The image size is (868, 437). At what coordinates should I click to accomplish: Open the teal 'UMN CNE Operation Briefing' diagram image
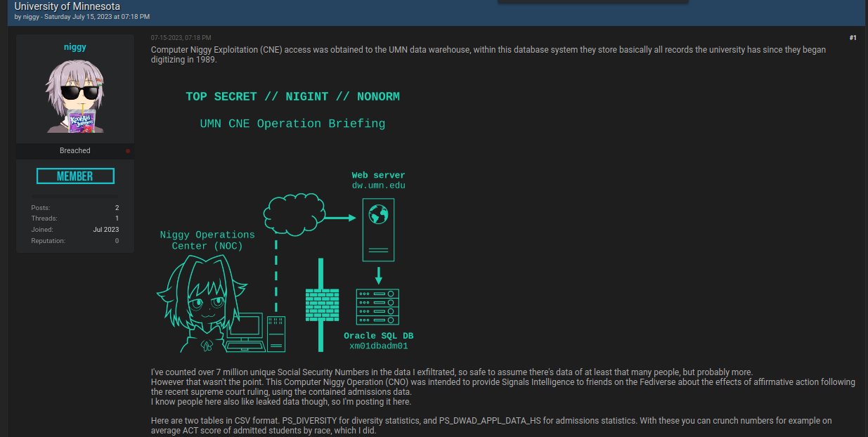click(285, 220)
